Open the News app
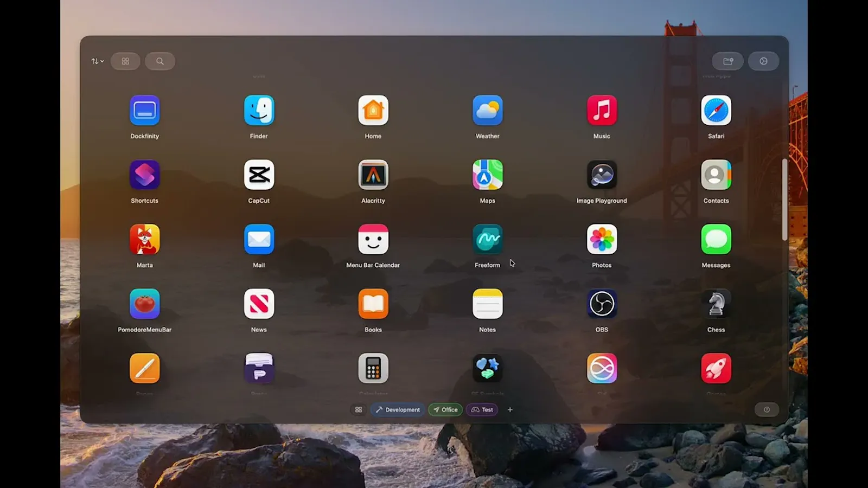This screenshot has width=868, height=488. [x=259, y=304]
